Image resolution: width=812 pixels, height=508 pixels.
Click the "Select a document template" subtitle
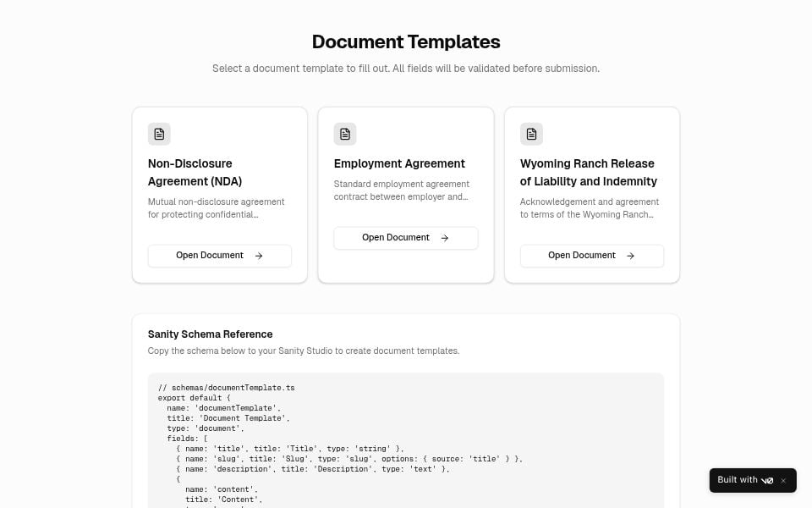pos(406,69)
